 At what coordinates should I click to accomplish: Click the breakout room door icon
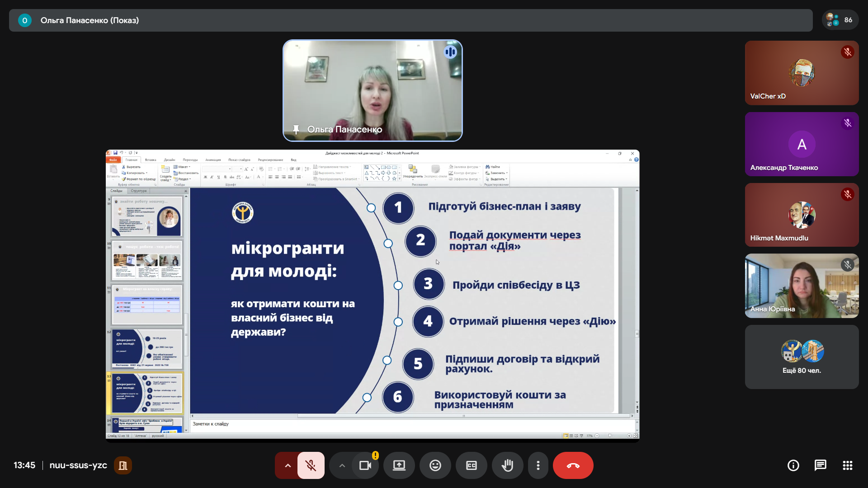pyautogui.click(x=123, y=465)
